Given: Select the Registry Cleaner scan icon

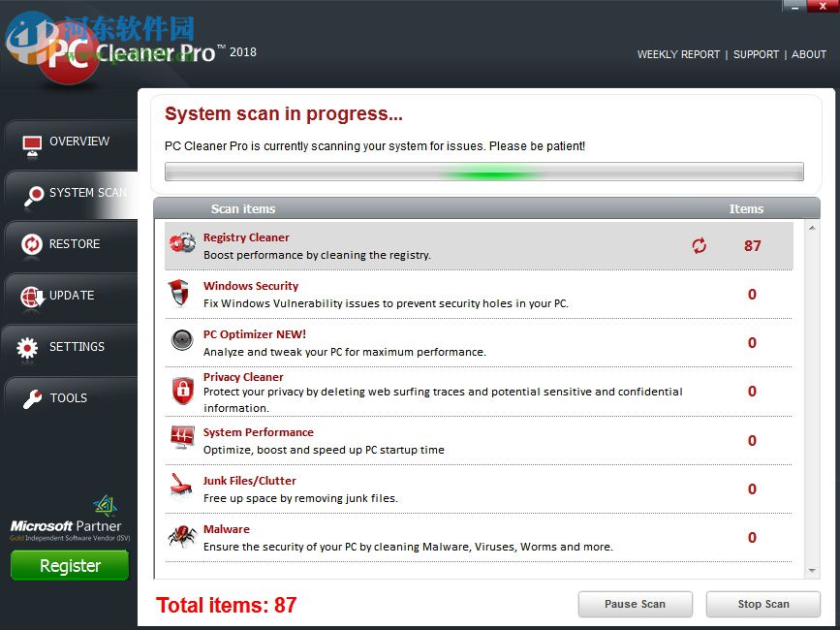Looking at the screenshot, I should tap(182, 243).
